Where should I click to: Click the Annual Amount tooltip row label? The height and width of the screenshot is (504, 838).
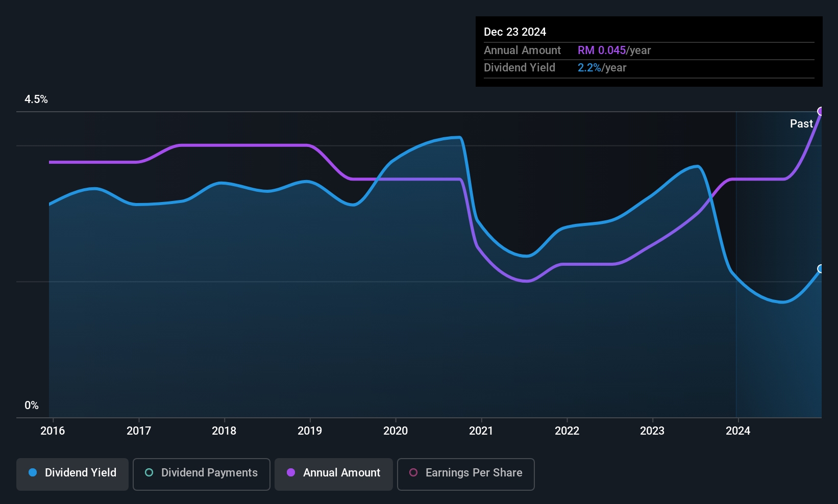[522, 51]
